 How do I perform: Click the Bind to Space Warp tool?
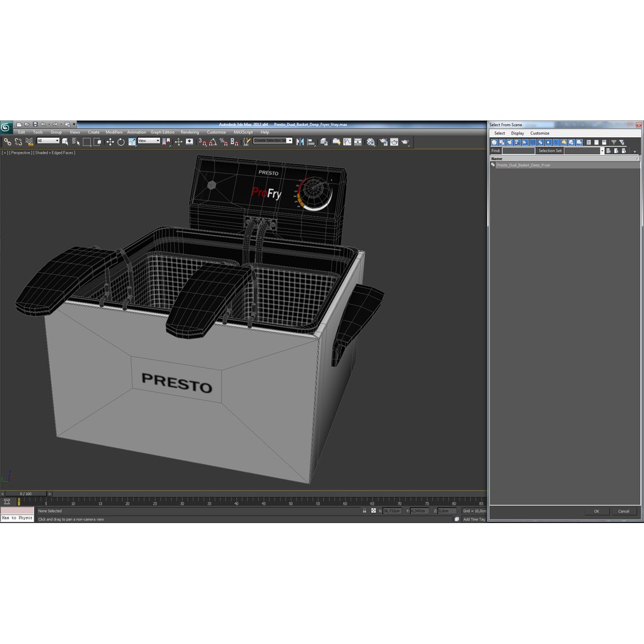click(x=29, y=142)
